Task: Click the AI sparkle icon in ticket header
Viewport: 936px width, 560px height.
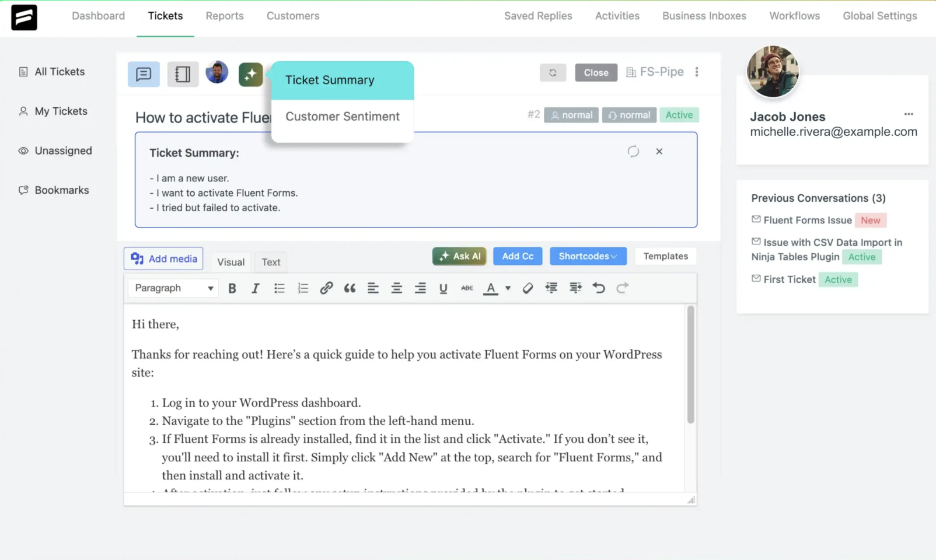Action: 250,75
